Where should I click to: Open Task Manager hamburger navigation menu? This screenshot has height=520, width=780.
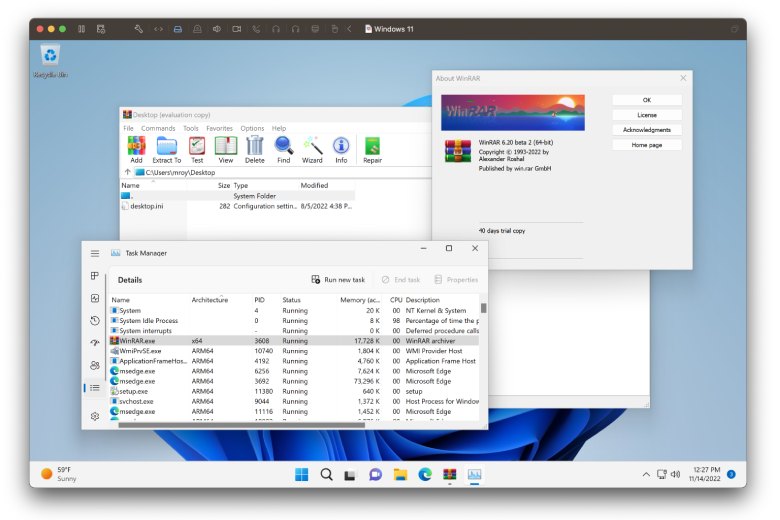click(95, 253)
